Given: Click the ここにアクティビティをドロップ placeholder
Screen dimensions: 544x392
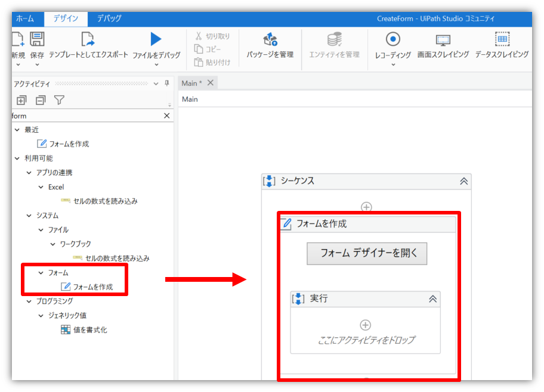Looking at the screenshot, I should tap(366, 340).
